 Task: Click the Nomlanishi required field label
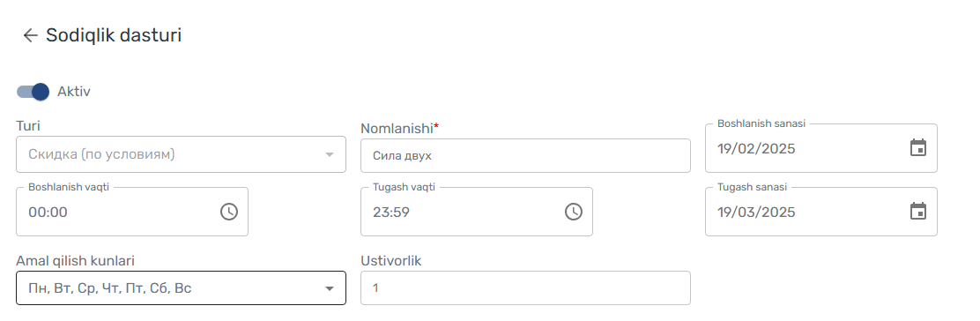400,128
